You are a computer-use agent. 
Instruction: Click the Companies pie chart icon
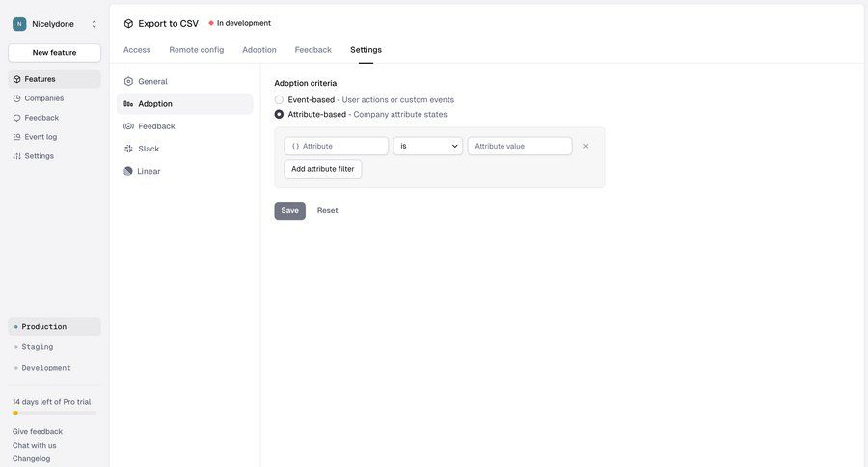[x=16, y=98]
